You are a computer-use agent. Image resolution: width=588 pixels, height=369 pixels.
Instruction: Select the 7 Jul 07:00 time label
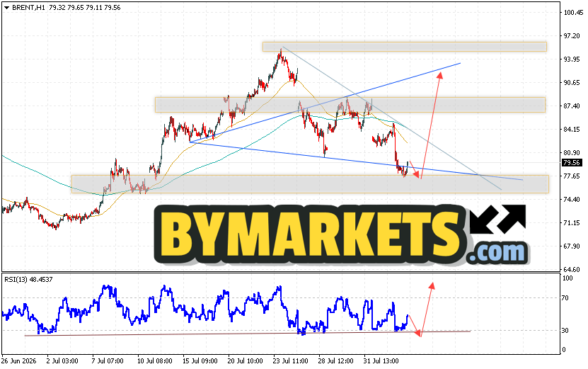[x=108, y=361]
